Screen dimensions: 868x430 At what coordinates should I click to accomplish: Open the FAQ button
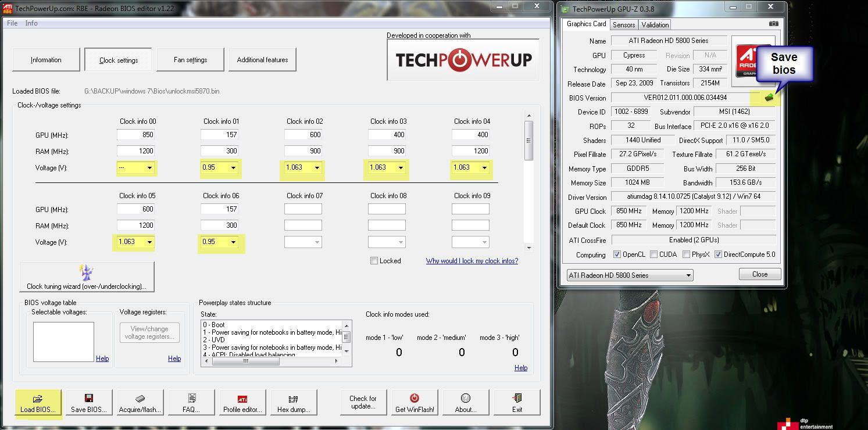[x=191, y=402]
